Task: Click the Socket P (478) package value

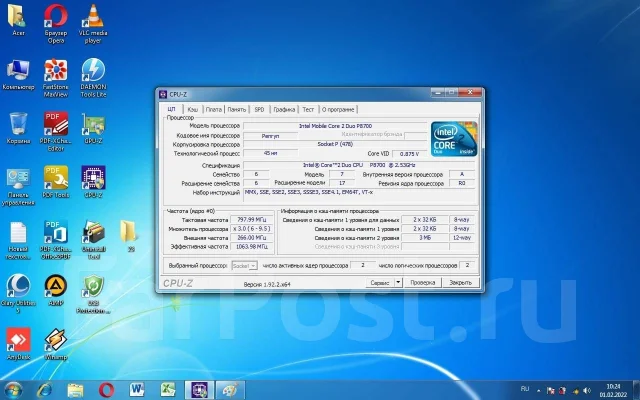Action: [335, 144]
